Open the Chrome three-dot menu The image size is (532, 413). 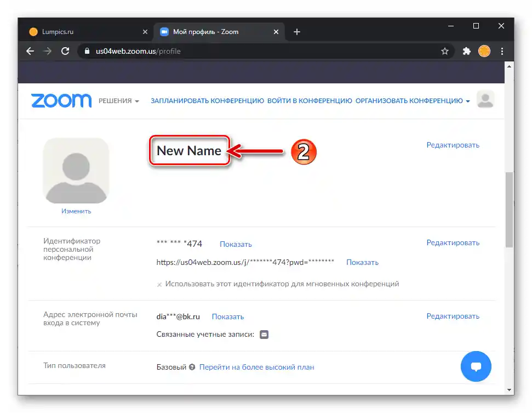pyautogui.click(x=502, y=52)
